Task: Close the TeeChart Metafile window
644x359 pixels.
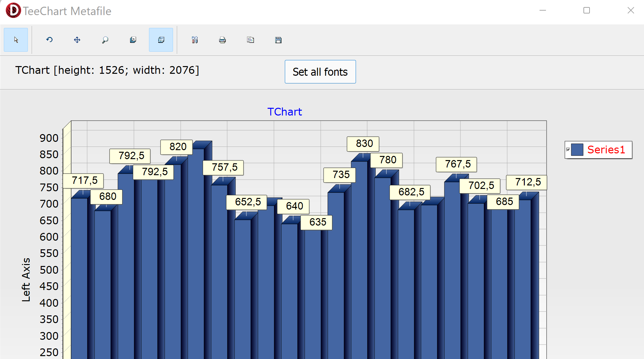Action: [631, 11]
